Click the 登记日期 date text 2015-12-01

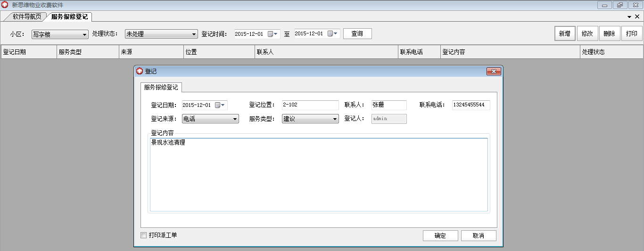coord(197,105)
